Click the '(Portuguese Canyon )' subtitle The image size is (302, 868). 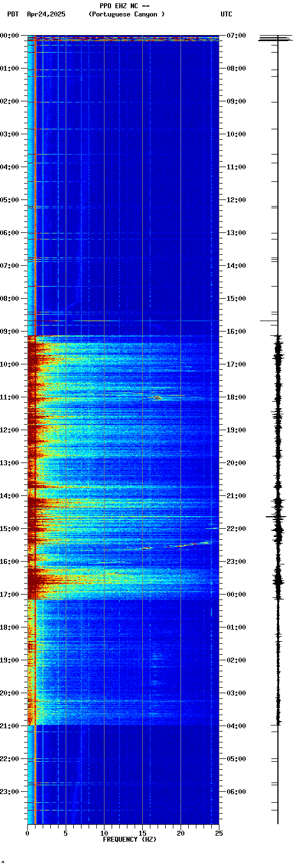click(126, 14)
